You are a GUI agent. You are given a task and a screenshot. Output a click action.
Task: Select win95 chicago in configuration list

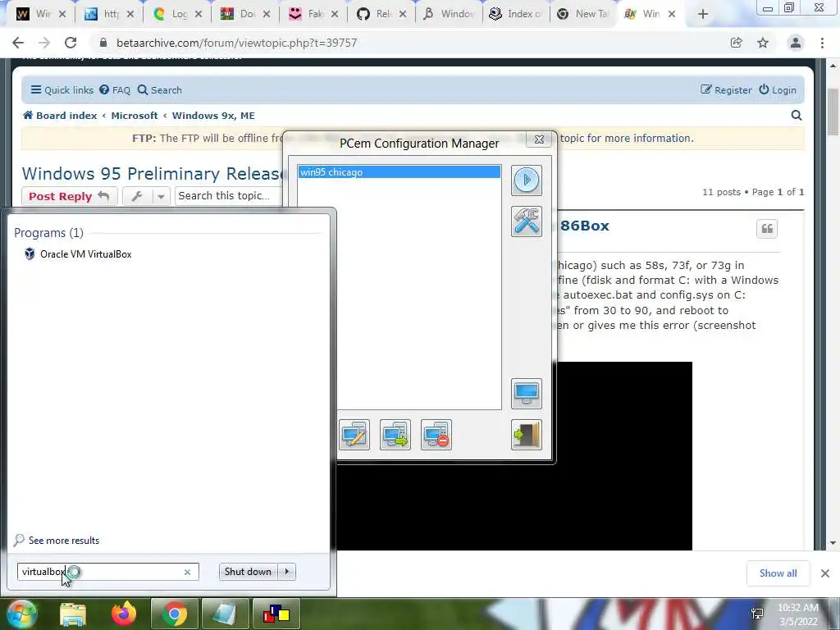(399, 172)
